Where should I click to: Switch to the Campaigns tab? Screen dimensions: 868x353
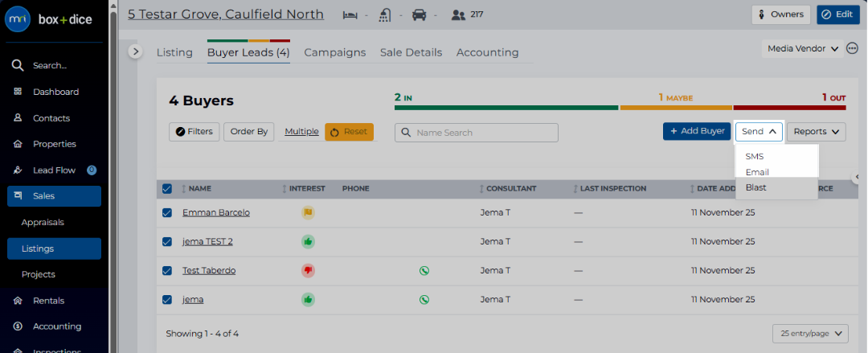[x=335, y=52]
